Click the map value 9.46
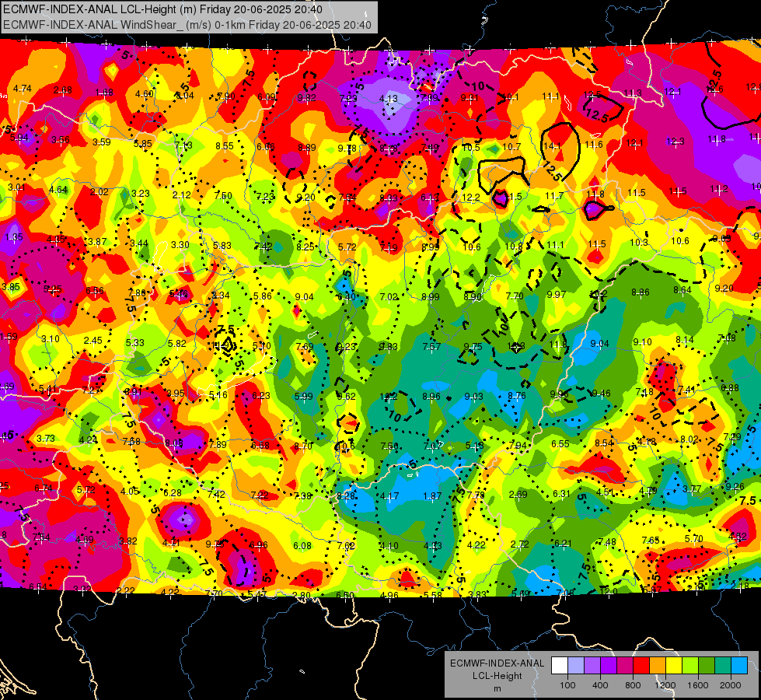Viewport: 761px width, 700px height. tap(602, 393)
